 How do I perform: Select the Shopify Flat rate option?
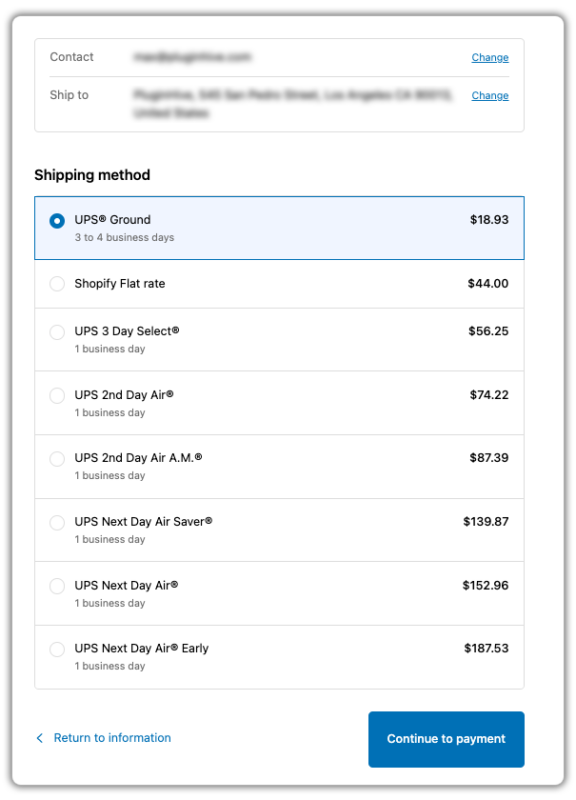[57, 284]
